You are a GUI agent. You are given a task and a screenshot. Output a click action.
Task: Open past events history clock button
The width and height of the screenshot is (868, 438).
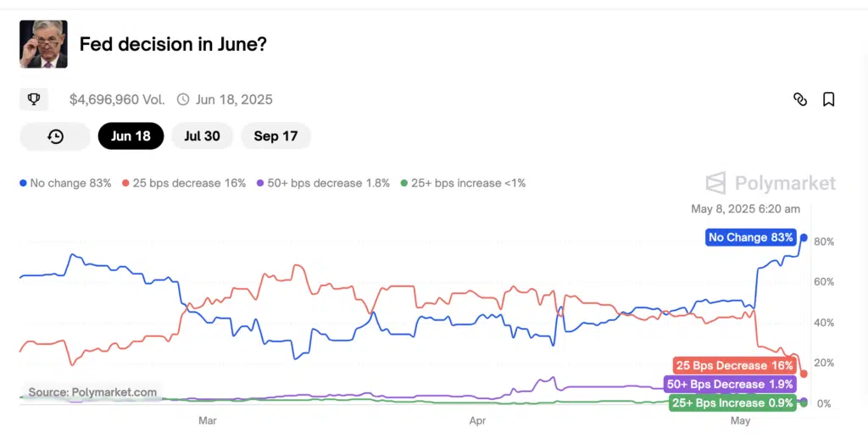click(55, 136)
